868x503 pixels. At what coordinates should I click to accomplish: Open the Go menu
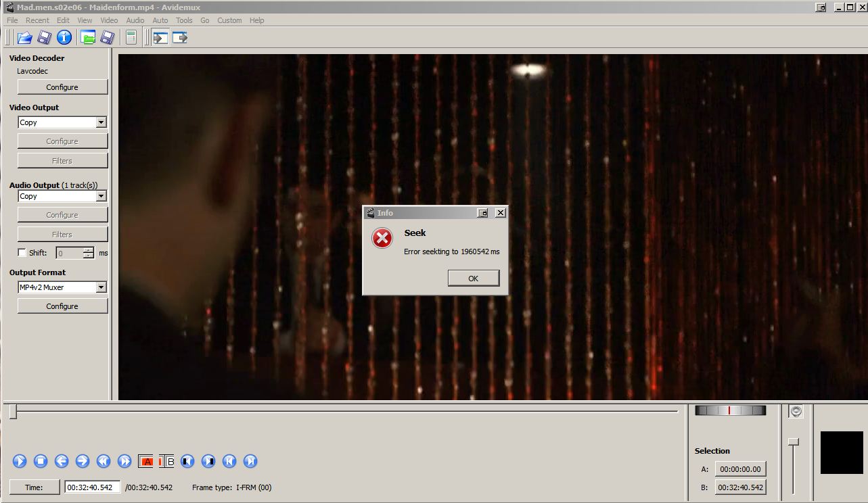pos(204,20)
